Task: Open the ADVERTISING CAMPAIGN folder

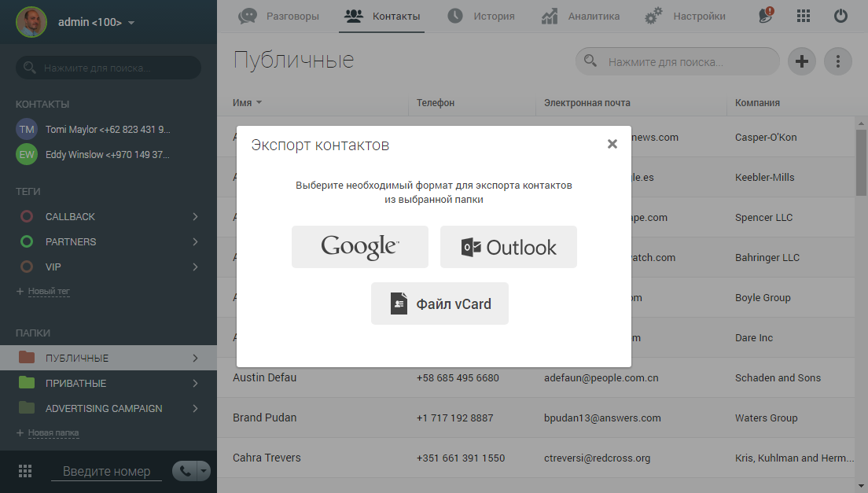Action: coord(104,408)
